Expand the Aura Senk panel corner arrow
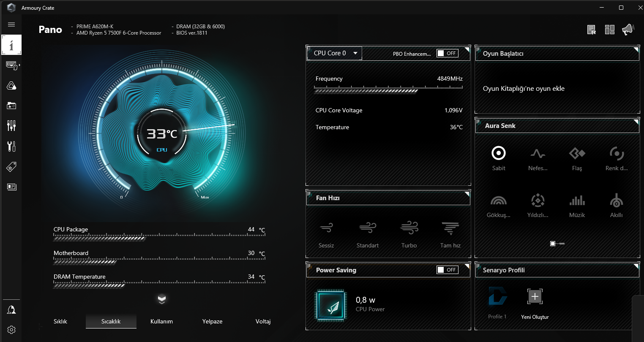644x342 pixels. 636,122
